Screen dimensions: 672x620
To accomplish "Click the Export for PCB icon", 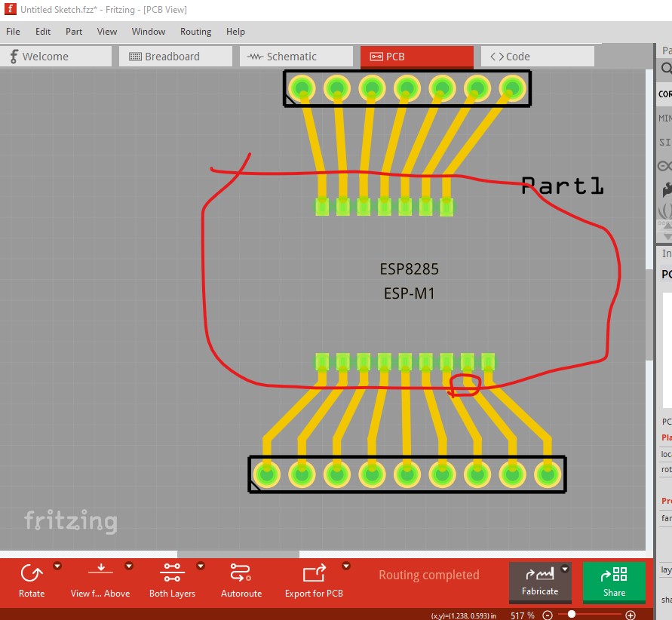I will [314, 575].
